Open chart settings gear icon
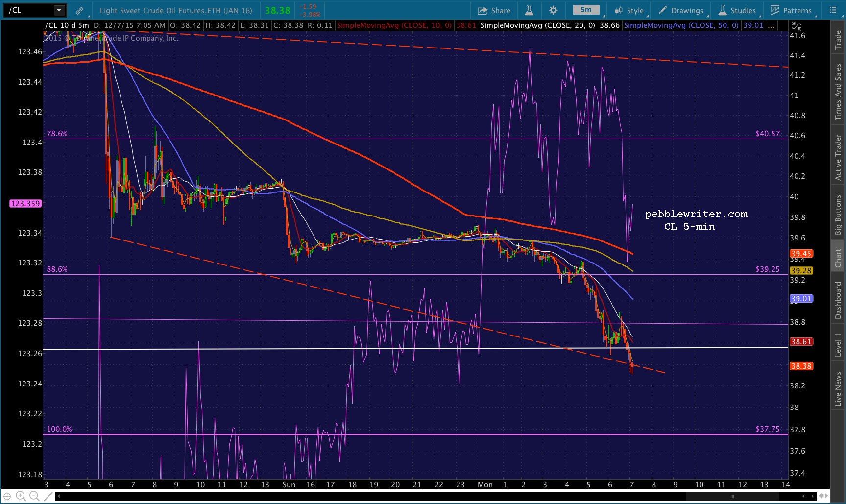The height and width of the screenshot is (504, 846). tap(553, 10)
